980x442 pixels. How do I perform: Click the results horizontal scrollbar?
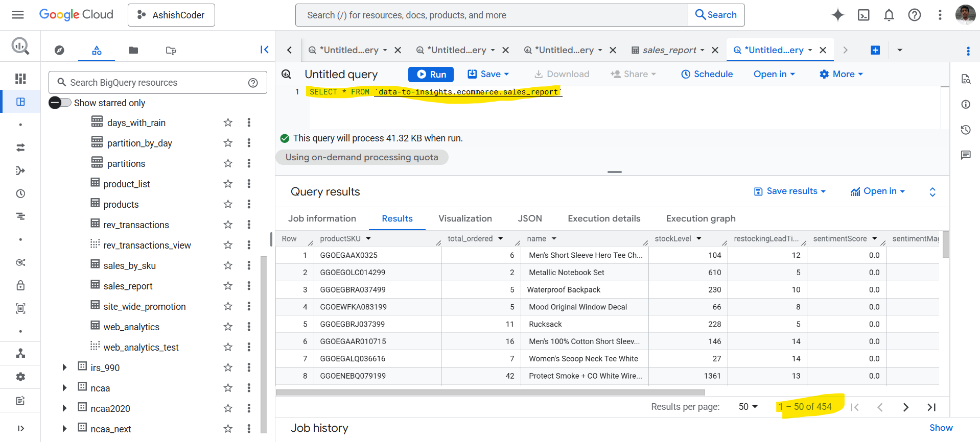click(491, 392)
